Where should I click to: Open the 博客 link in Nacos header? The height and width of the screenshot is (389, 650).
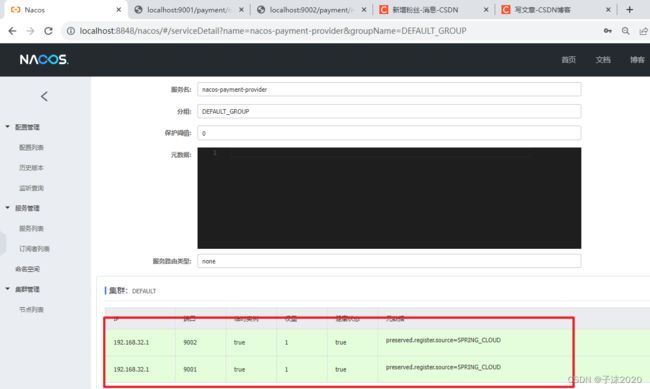pos(637,60)
